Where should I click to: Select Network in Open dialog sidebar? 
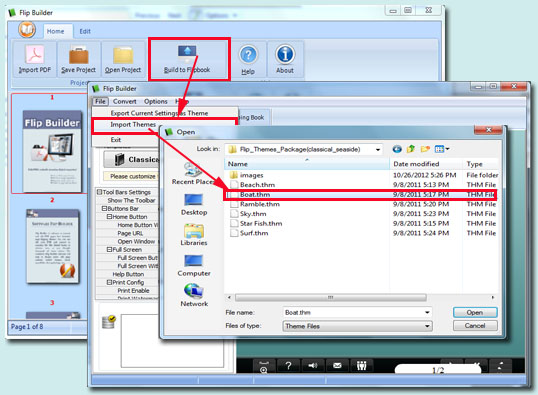[x=194, y=295]
